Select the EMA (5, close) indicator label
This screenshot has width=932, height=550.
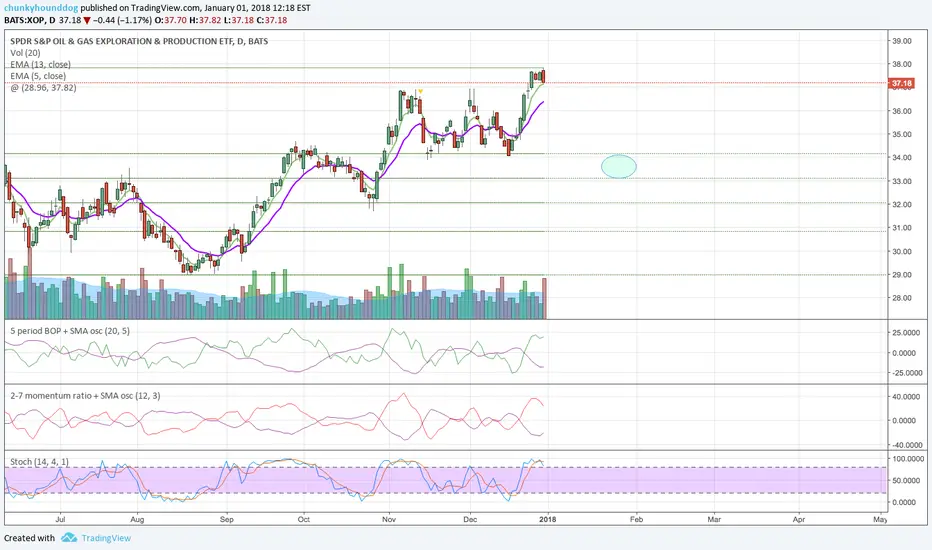[37, 76]
